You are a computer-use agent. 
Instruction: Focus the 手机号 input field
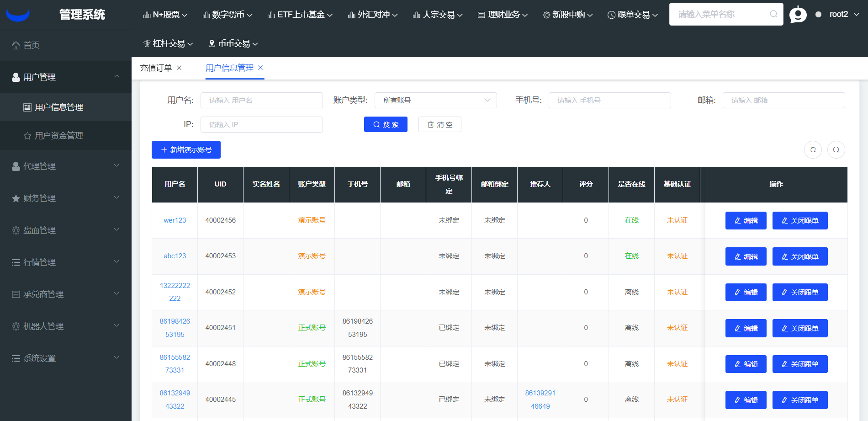click(610, 100)
